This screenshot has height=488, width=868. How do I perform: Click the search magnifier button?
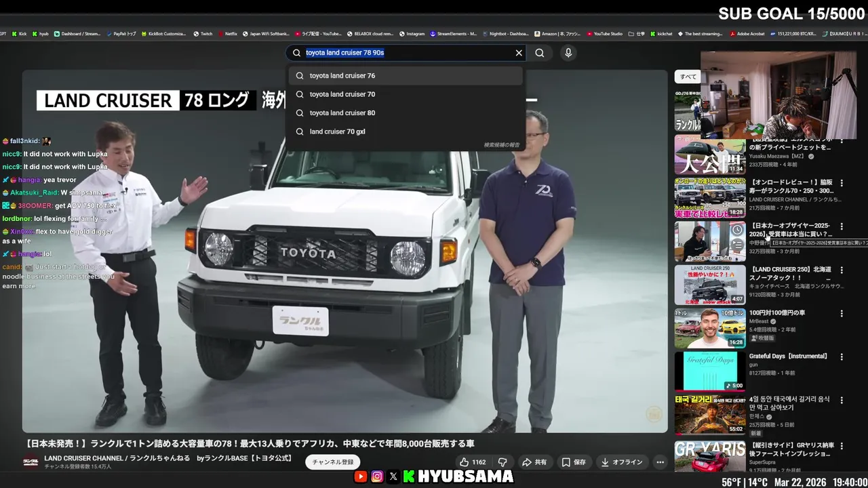540,53
